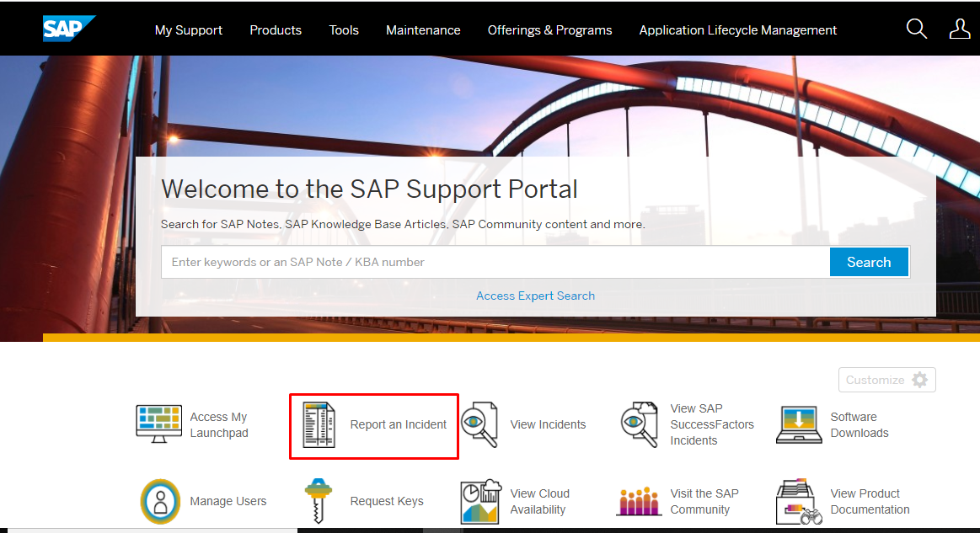Open the Software Downloads text link
980x533 pixels.
coord(860,425)
